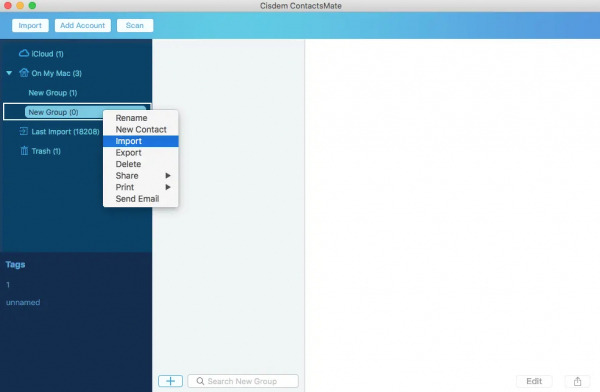This screenshot has width=600, height=392.
Task: Select the unnamed tag
Action: point(23,302)
